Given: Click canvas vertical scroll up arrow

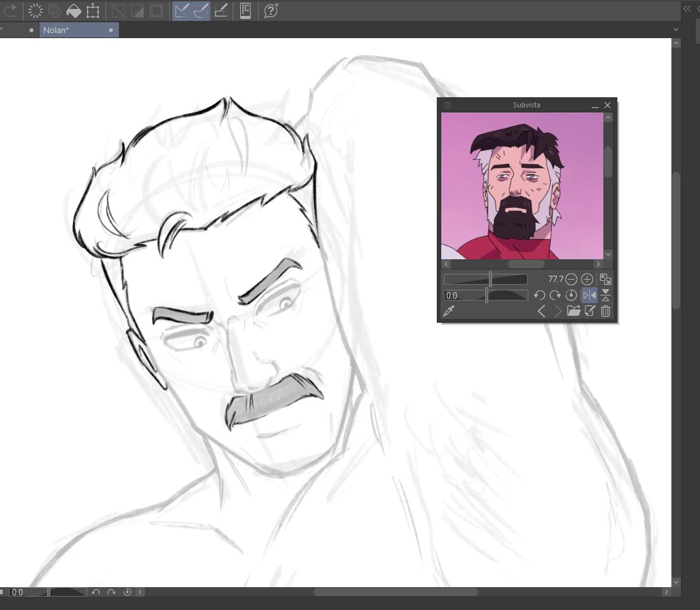Looking at the screenshot, I should point(676,43).
